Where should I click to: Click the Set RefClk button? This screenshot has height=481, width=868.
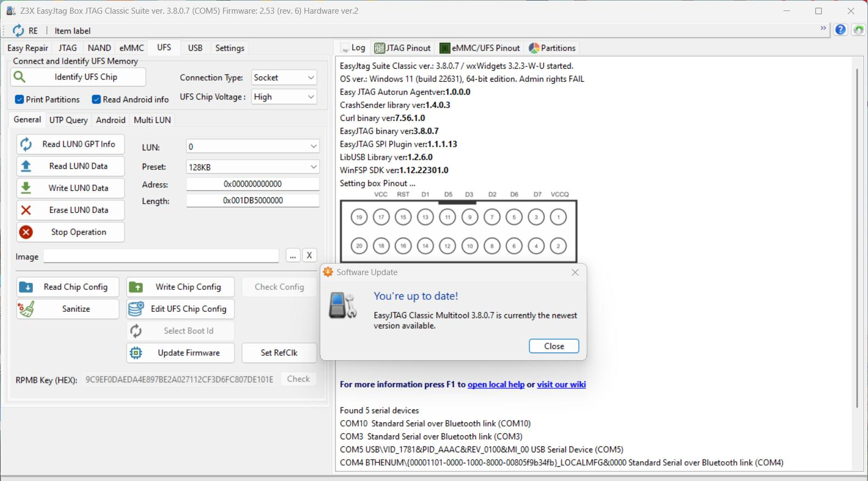click(279, 353)
